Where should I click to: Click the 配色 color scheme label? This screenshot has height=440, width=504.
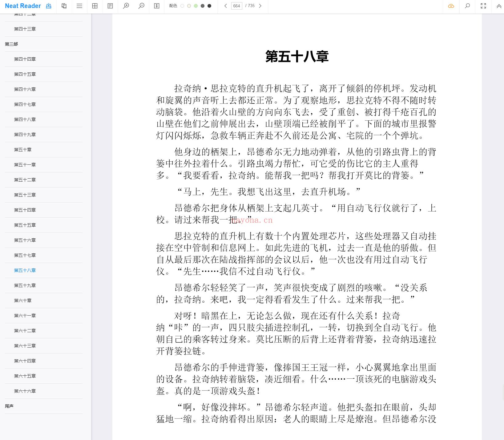[173, 6]
